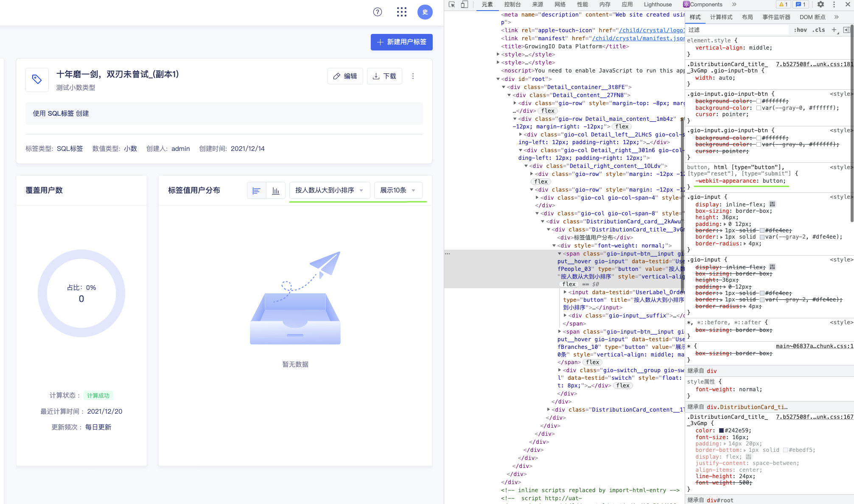Switch to the 网络 DevTools tab
854x504 pixels.
(560, 4)
